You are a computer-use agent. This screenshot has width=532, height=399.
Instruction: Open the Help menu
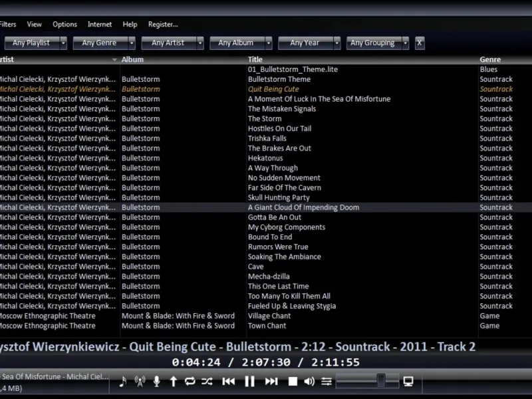pos(130,25)
